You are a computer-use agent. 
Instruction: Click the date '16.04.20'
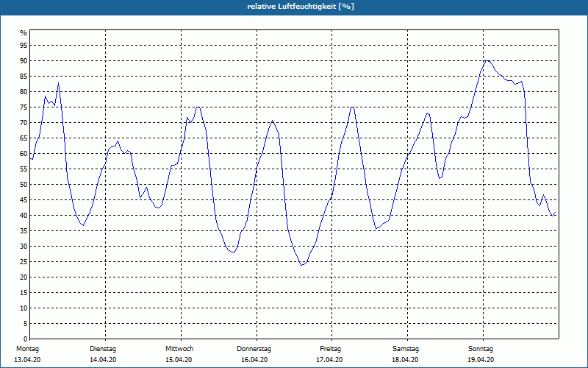tap(254, 360)
